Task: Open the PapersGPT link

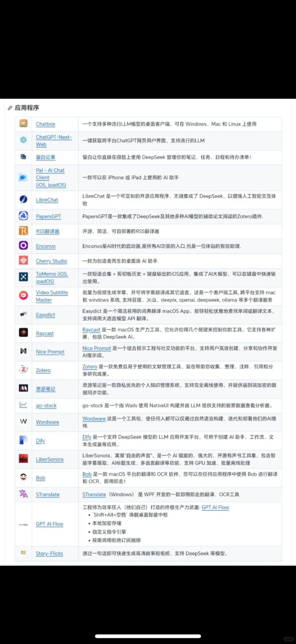Action: (x=49, y=216)
